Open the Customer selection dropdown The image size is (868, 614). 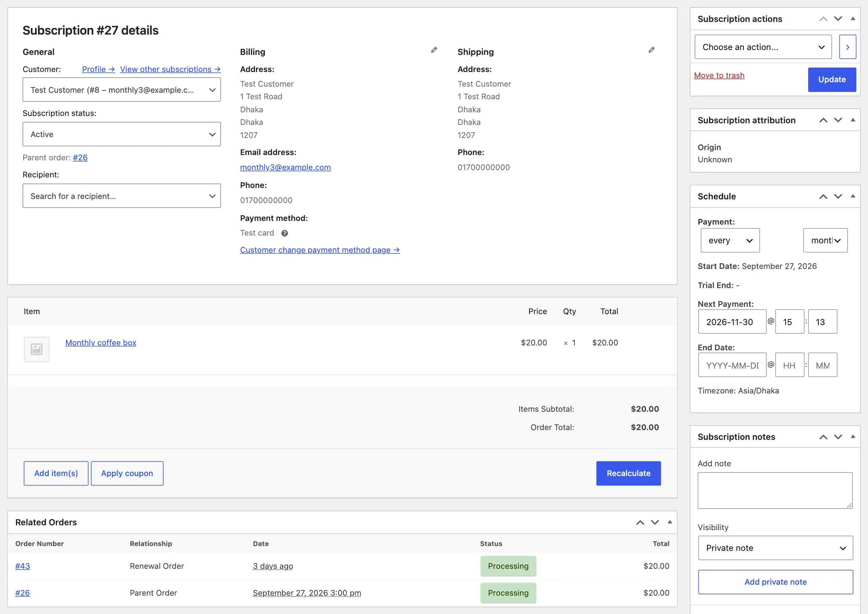pos(122,90)
